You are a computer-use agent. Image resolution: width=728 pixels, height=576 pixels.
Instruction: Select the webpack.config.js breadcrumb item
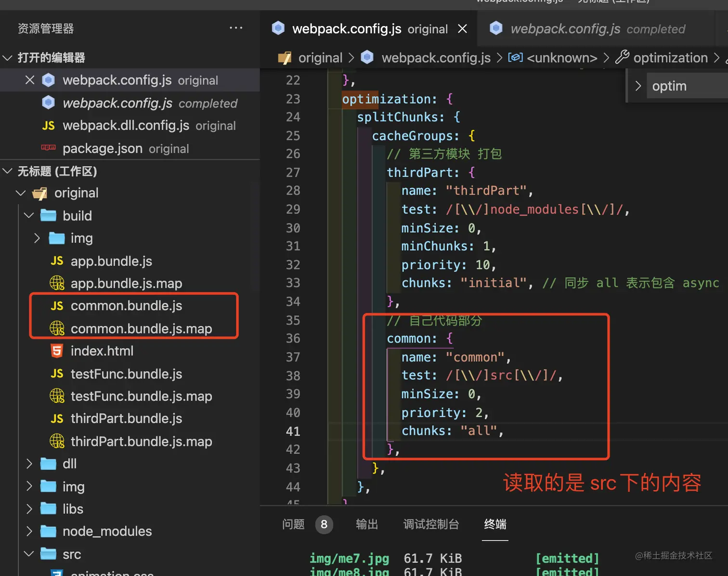point(436,58)
